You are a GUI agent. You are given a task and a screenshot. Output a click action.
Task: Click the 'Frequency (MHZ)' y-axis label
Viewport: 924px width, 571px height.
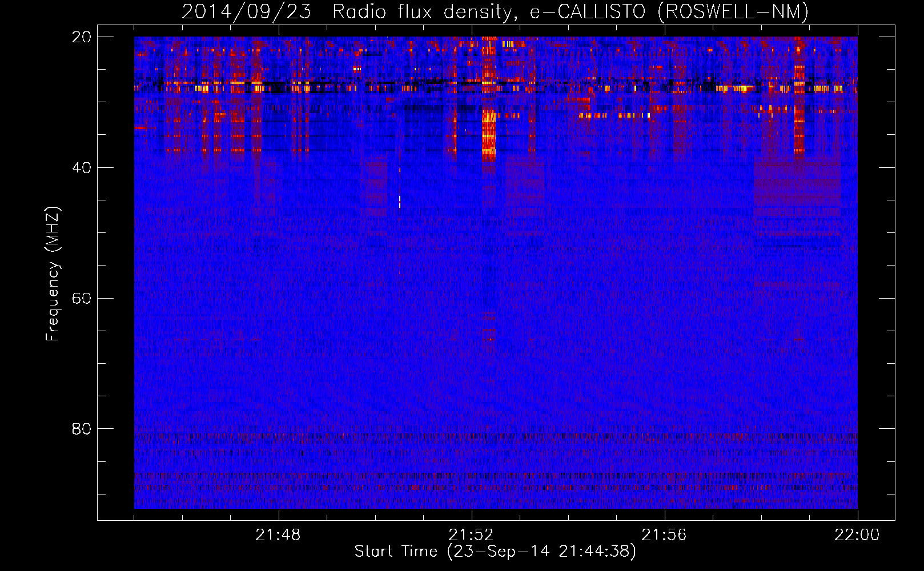point(53,274)
